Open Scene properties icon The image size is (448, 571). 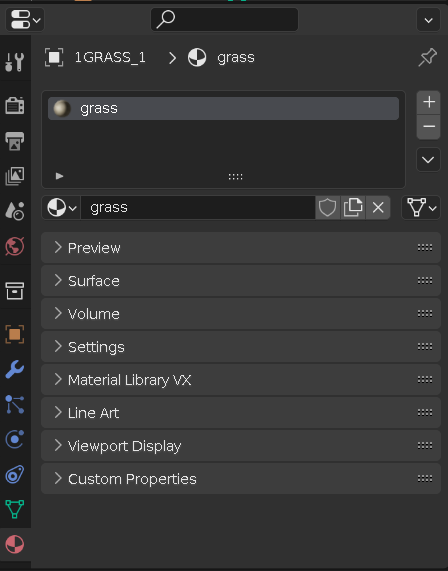click(x=15, y=211)
